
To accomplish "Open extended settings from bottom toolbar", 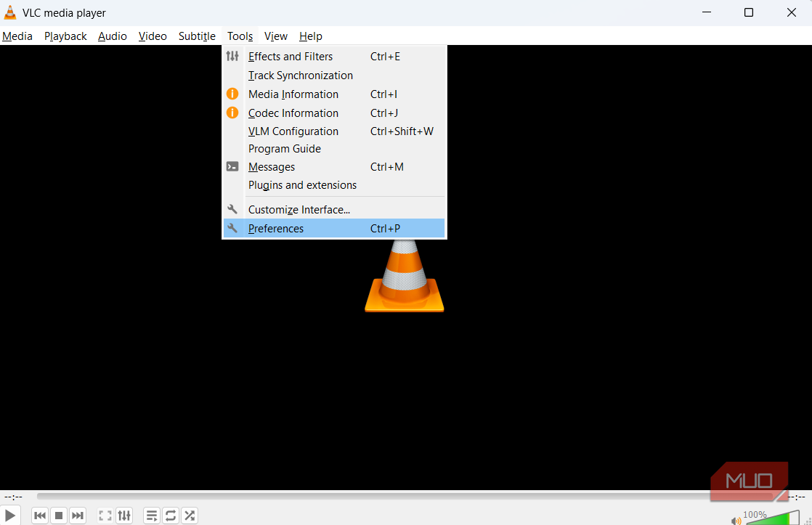I will (124, 515).
